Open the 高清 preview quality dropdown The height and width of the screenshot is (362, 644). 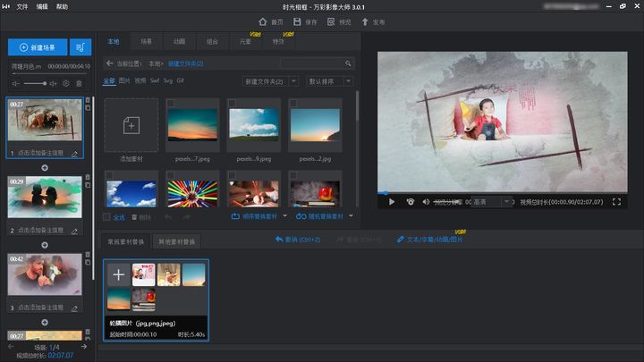pyautogui.click(x=492, y=201)
